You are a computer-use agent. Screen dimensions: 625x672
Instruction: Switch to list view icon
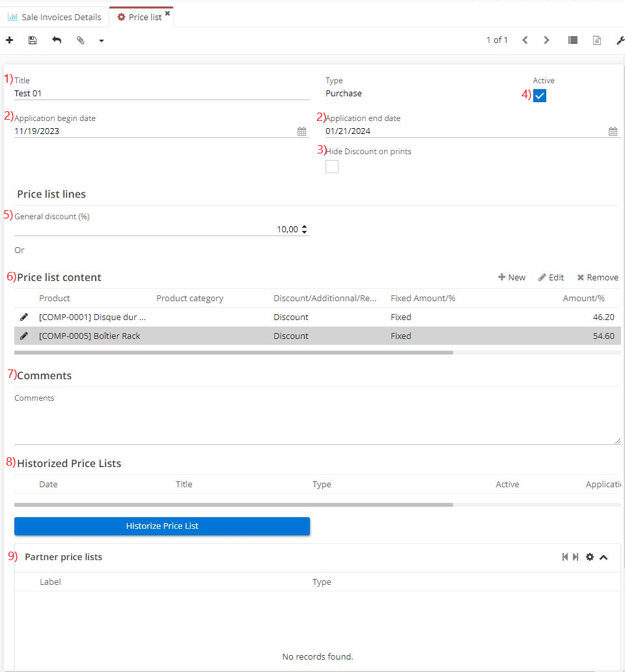pos(572,40)
